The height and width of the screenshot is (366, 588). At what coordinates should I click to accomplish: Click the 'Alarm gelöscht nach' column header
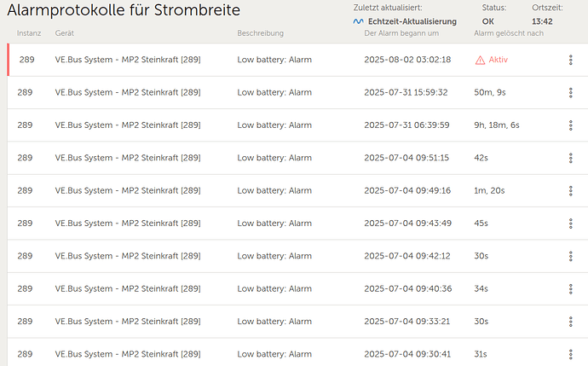(508, 33)
